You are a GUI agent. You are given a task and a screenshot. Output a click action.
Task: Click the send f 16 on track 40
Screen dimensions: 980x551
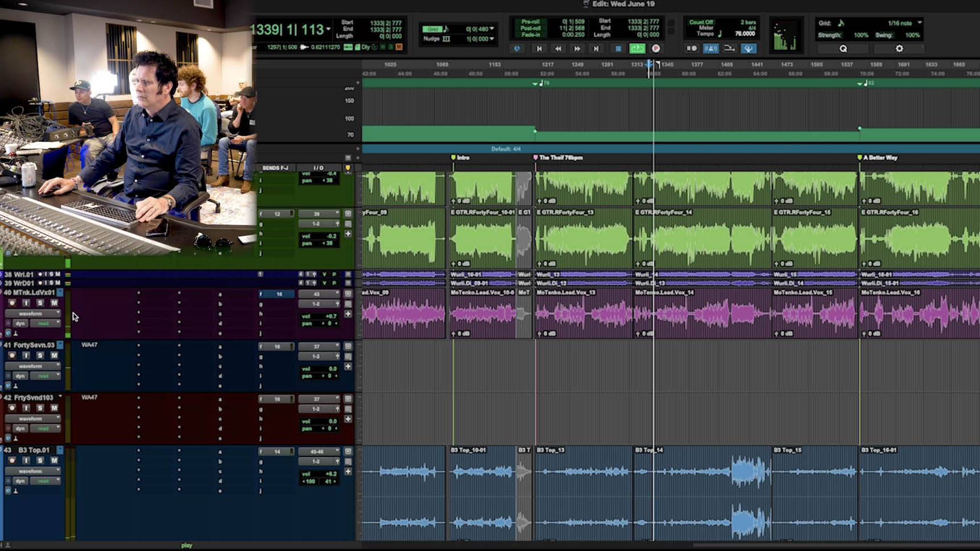[276, 294]
